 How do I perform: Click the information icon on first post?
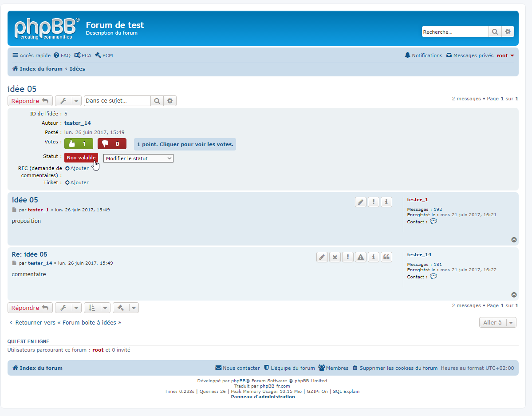click(x=386, y=202)
